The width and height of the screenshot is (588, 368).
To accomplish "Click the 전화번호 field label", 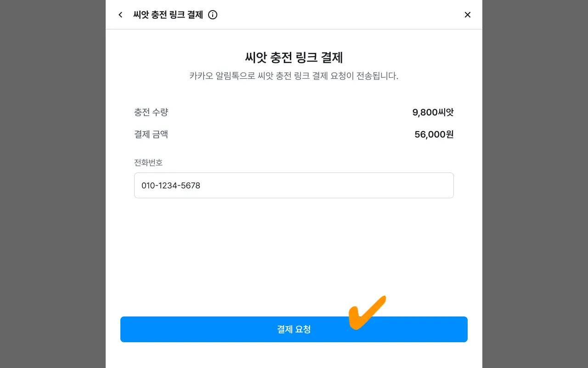I will click(x=148, y=162).
